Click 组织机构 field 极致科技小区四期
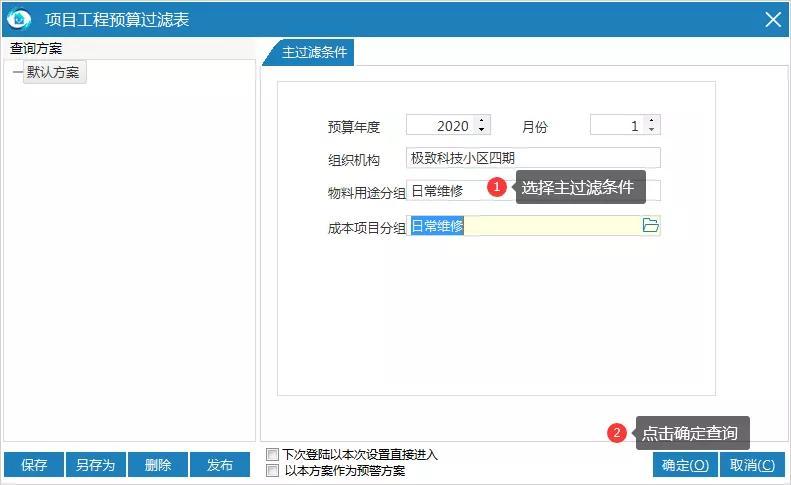Image resolution: width=791 pixels, height=485 pixels. pyautogui.click(x=533, y=158)
